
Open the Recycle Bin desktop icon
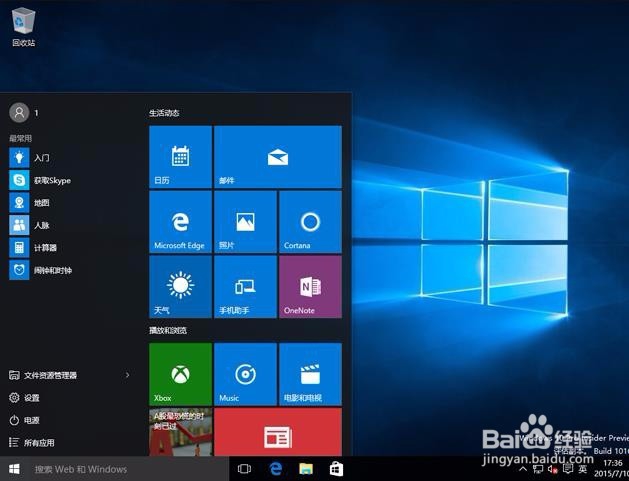click(24, 27)
